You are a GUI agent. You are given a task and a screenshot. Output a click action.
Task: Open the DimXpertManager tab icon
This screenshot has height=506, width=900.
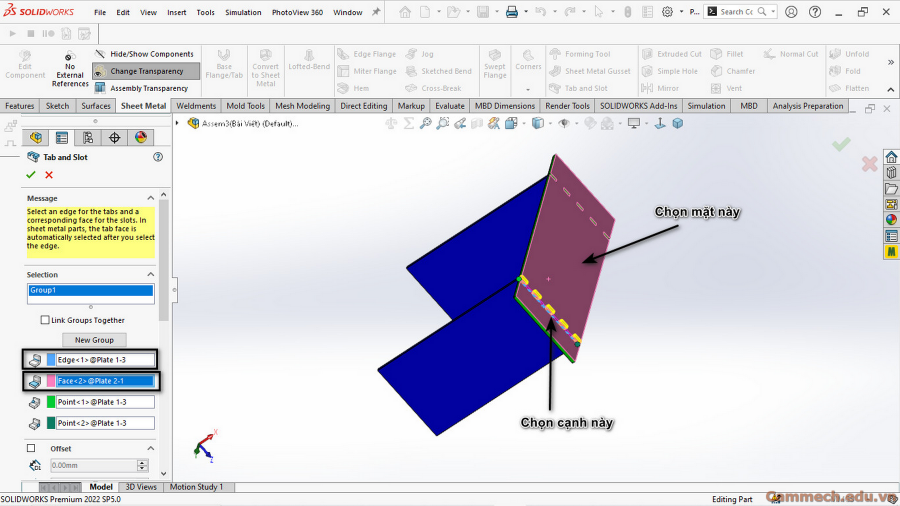click(114, 138)
